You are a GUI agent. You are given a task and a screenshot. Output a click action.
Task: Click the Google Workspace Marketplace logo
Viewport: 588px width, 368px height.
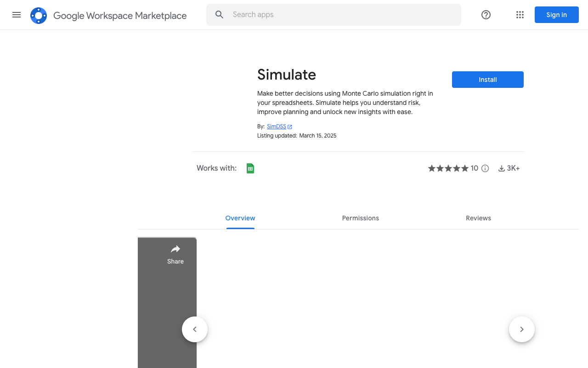(39, 16)
